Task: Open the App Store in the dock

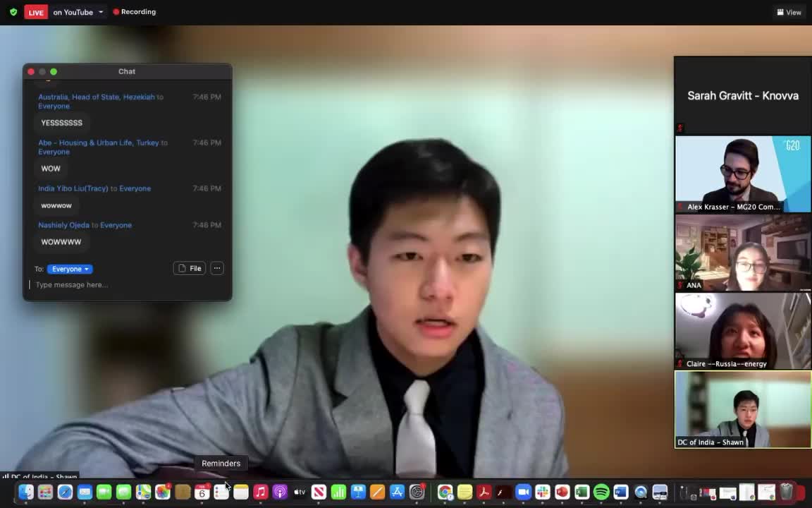Action: tap(398, 492)
